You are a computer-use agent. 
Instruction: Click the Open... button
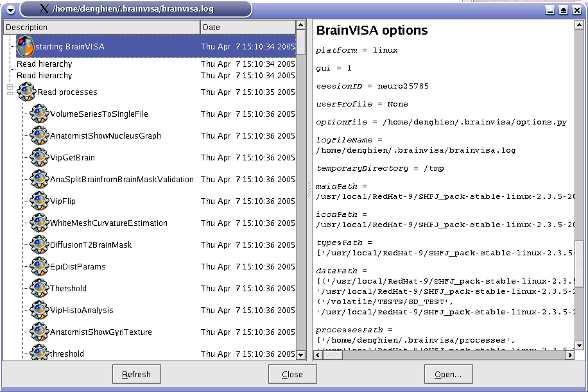(448, 374)
